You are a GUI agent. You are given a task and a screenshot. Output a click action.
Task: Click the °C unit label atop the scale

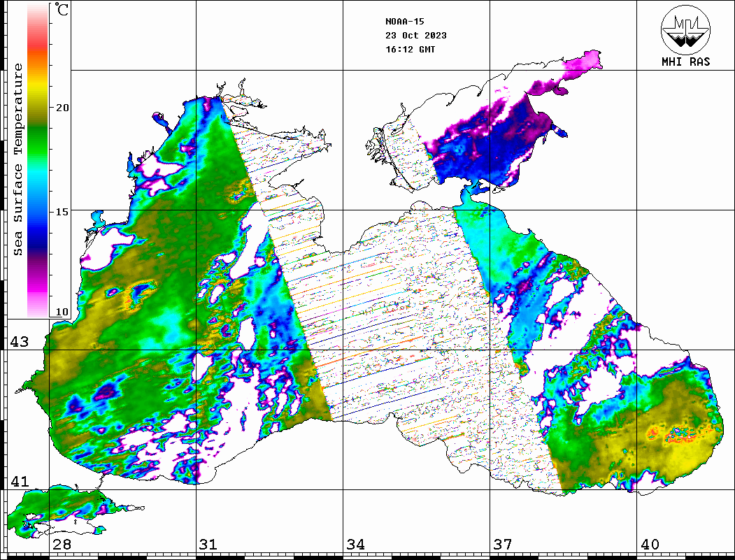pyautogui.click(x=62, y=9)
